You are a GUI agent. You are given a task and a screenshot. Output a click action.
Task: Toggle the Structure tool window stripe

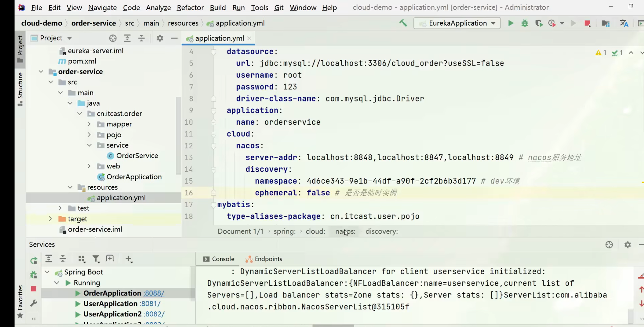[20, 89]
